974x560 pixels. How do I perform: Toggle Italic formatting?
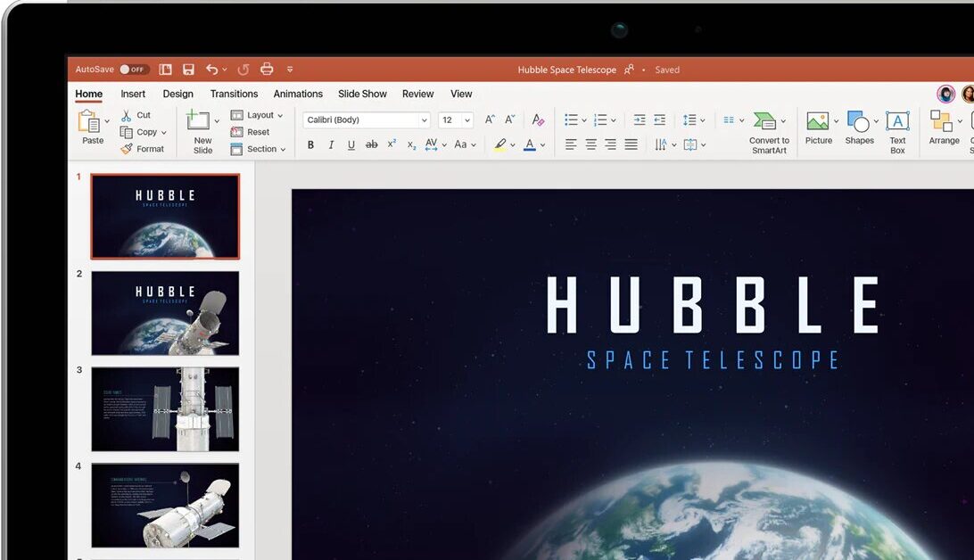tap(331, 144)
